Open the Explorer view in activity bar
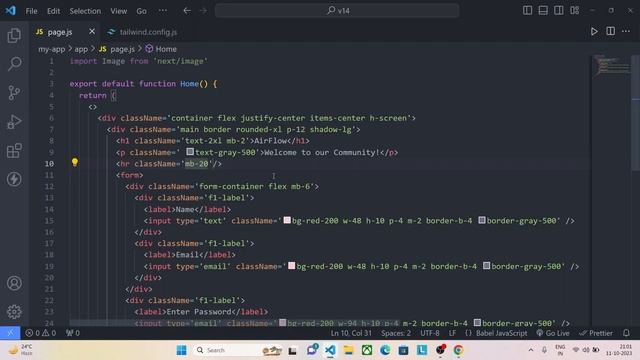Image resolution: width=640 pixels, height=360 pixels. pos(14,36)
